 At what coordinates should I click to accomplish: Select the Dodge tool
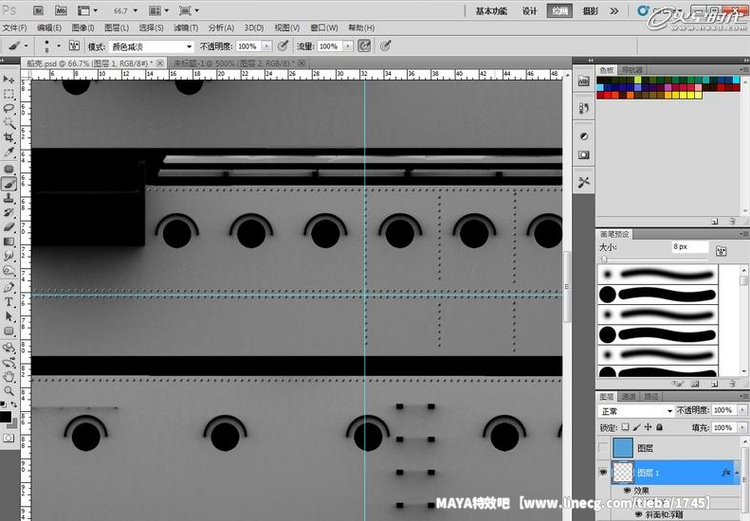pos(9,271)
